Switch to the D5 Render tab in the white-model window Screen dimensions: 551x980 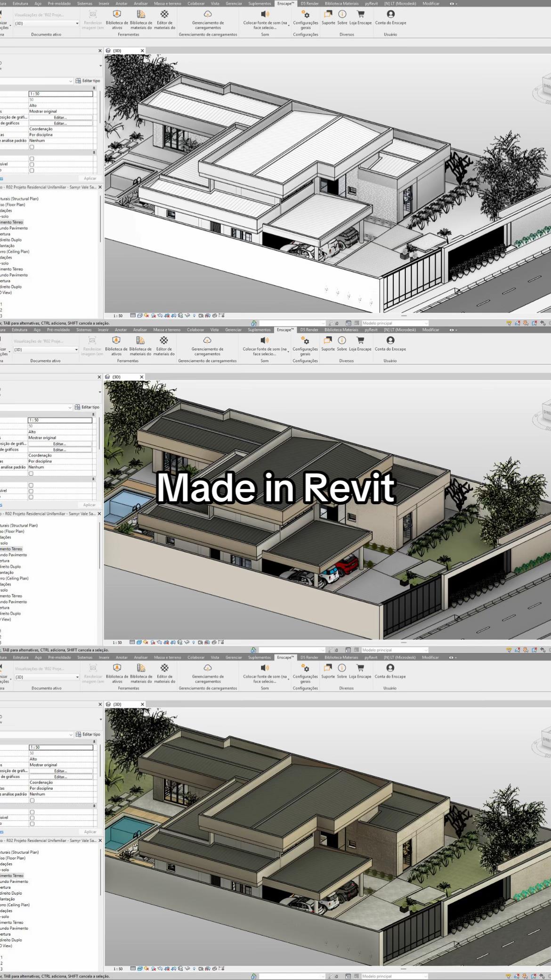pos(310,3)
